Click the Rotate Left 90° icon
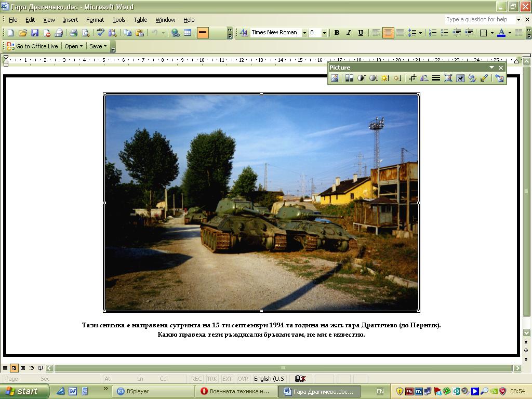This screenshot has height=399, width=532. (x=424, y=78)
